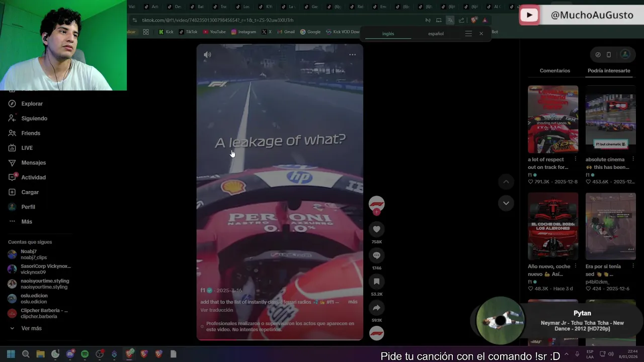This screenshot has height=362, width=644.
Task: Open the video's three-dot options menu
Action: click(352, 55)
